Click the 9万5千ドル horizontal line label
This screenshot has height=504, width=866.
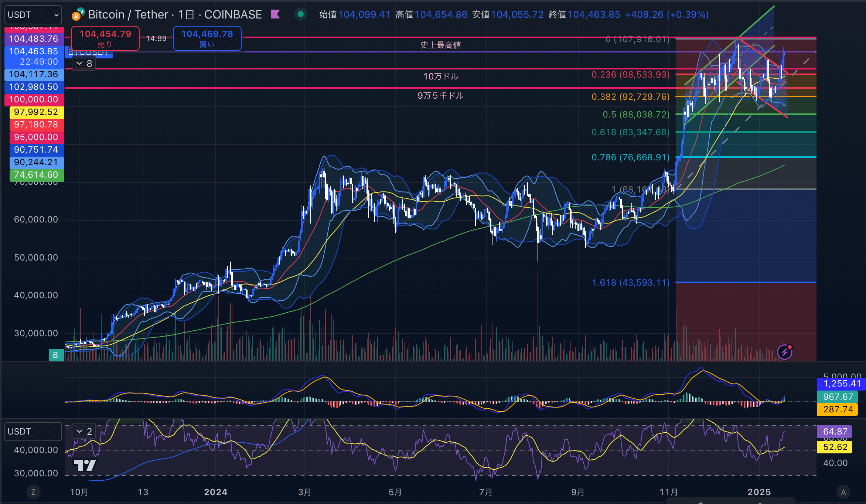441,96
